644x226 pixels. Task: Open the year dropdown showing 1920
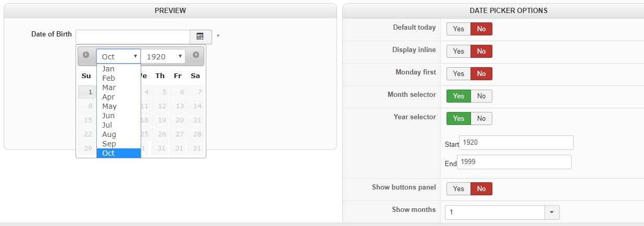point(163,56)
